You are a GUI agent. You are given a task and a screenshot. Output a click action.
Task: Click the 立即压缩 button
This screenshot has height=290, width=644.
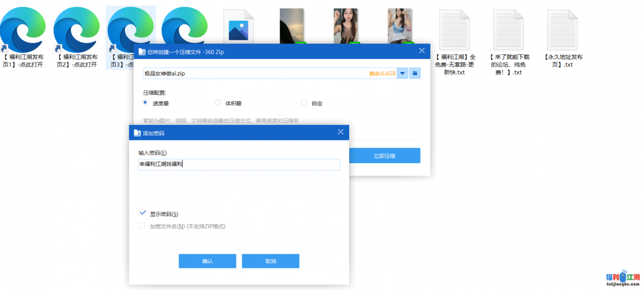384,156
